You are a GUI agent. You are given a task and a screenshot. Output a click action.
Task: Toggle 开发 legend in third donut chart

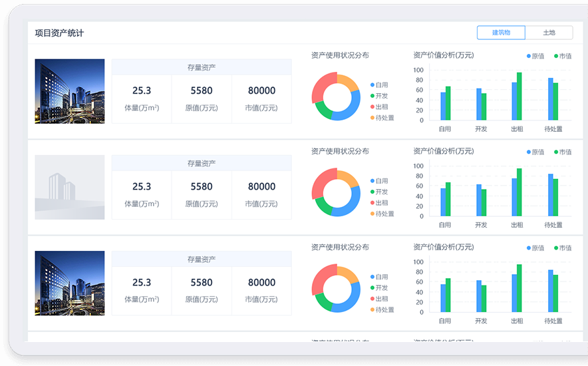pyautogui.click(x=379, y=288)
